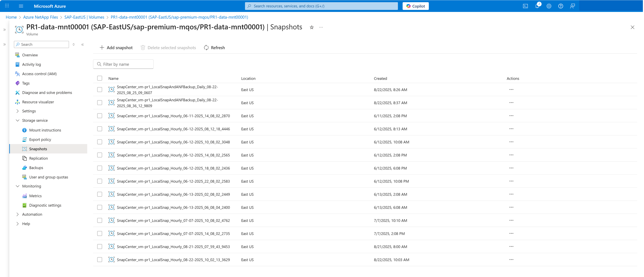Image resolution: width=644 pixels, height=277 pixels.
Task: Open the Backups menu item
Action: coord(36,168)
